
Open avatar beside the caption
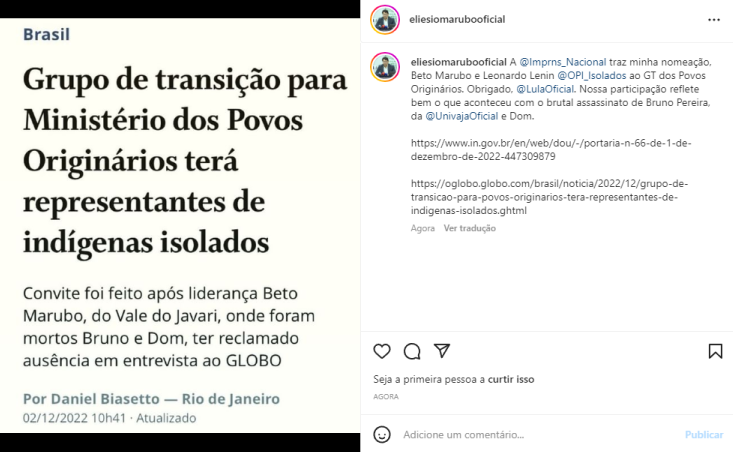(385, 67)
